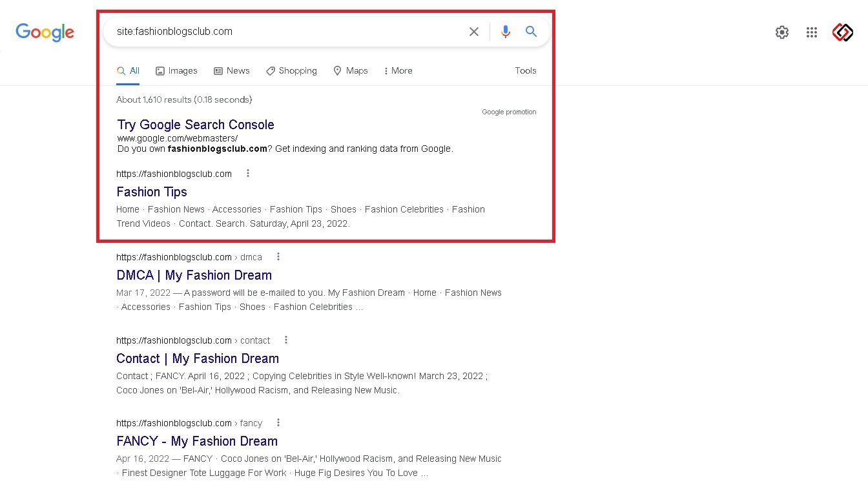This screenshot has height=496, width=868.
Task: Open three-dot menu for Fashion Tips result
Action: (247, 173)
